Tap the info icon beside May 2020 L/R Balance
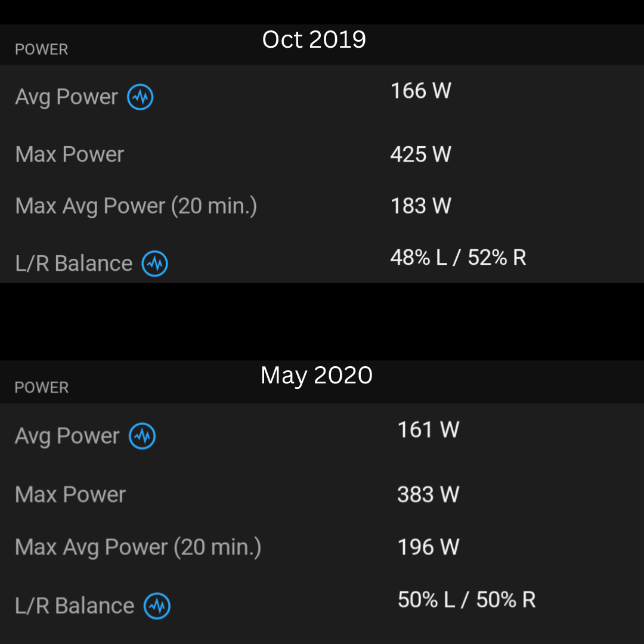Viewport: 644px width, 644px height. (x=157, y=606)
